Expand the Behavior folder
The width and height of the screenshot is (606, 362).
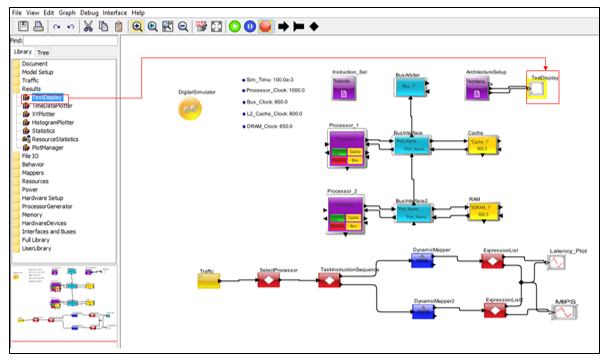click(33, 165)
